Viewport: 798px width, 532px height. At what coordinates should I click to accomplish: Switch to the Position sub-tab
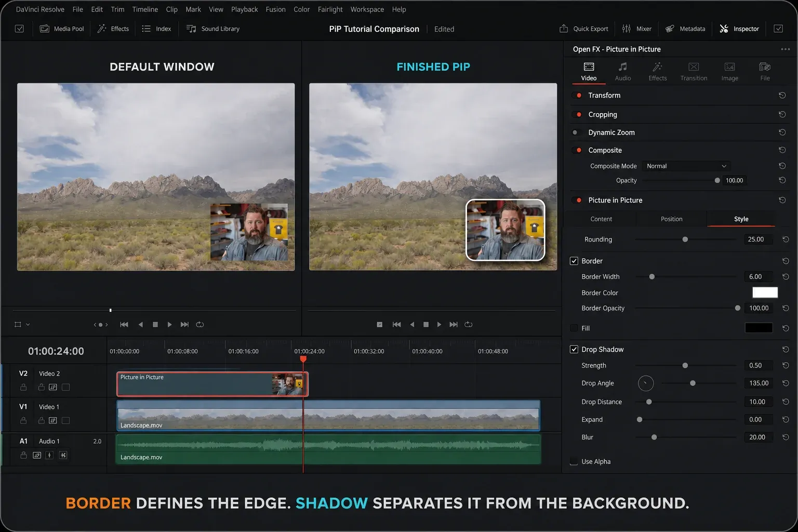[671, 219]
